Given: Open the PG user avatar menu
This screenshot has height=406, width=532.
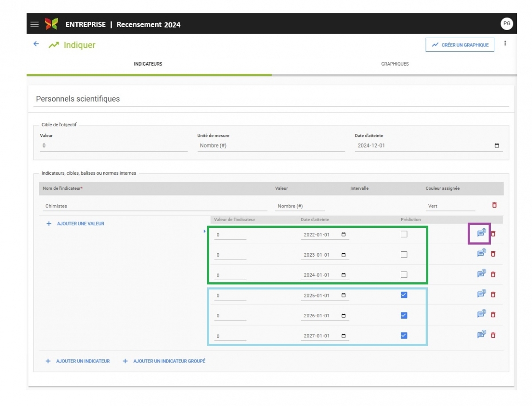Looking at the screenshot, I should 507,24.
